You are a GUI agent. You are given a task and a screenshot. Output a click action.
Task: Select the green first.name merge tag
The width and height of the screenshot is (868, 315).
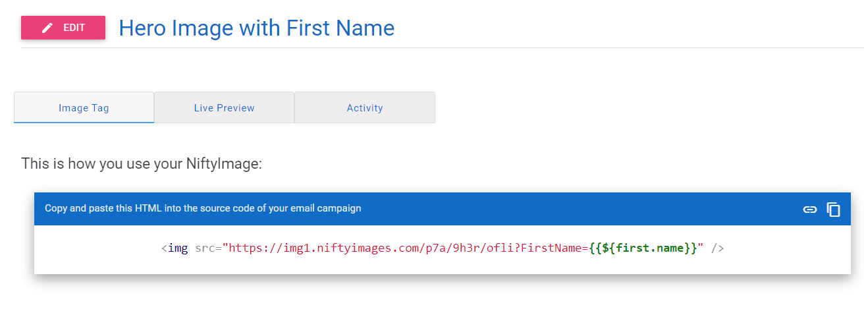click(x=642, y=248)
